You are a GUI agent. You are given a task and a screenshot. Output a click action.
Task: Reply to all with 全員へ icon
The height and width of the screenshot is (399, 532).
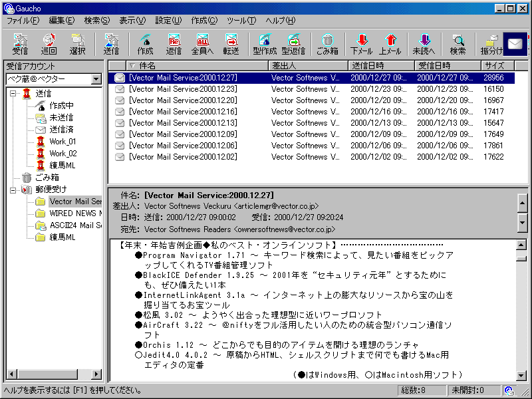pos(203,44)
